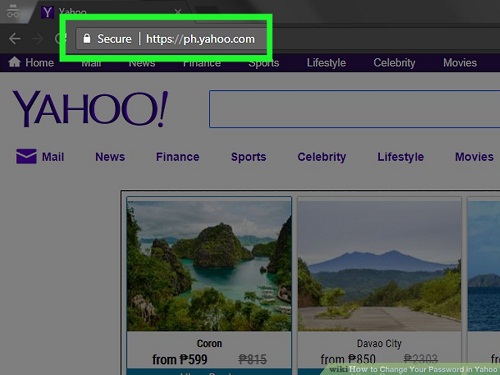Screen dimensions: 500x375
Task: Close the Yahoo browser tab
Action: [178, 12]
